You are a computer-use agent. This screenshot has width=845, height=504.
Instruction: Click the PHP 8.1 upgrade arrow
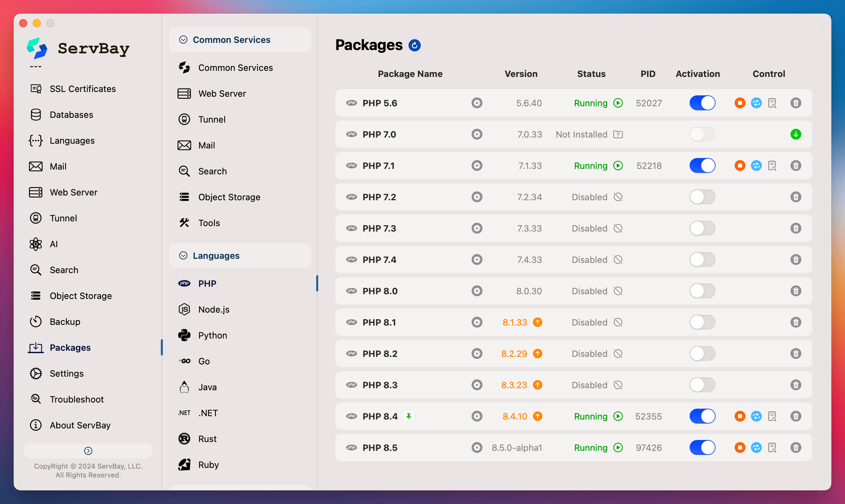537,322
